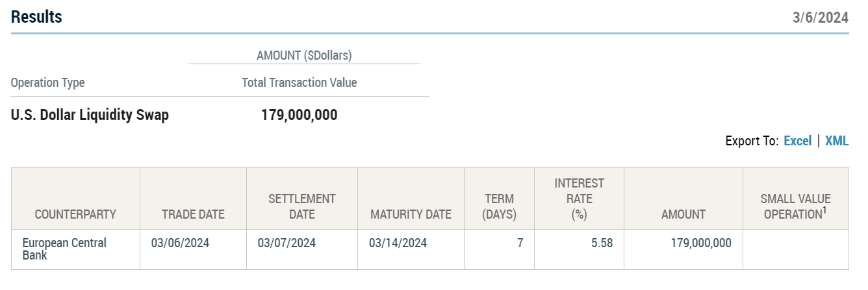Select the 03/06/2024 trade date cell

pyautogui.click(x=180, y=243)
